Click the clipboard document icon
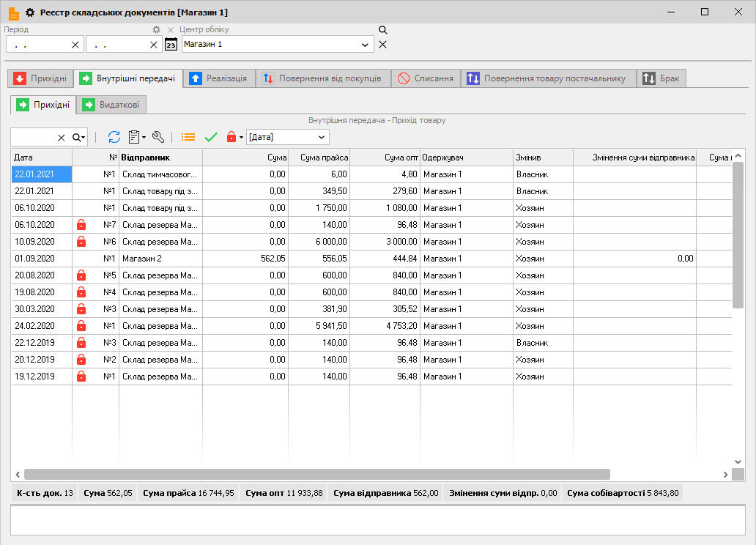This screenshot has width=756, height=545. pos(134,137)
